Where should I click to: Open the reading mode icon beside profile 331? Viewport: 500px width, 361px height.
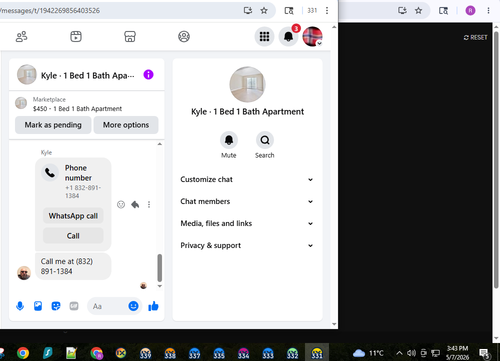tap(289, 11)
